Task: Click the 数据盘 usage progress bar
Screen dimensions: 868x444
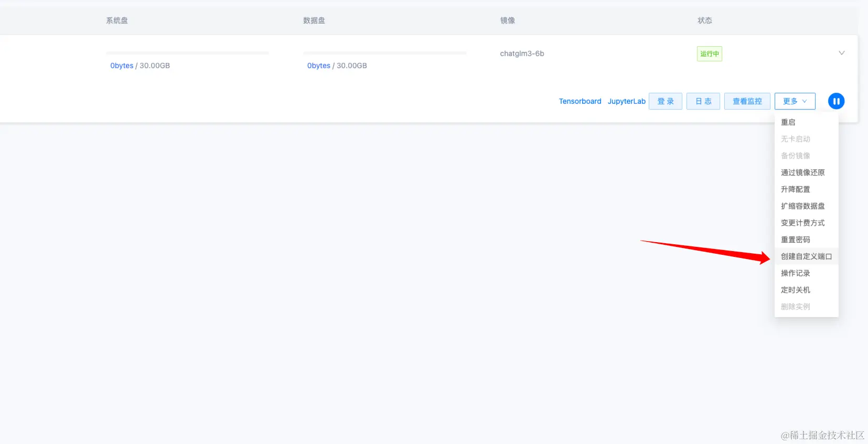Action: click(384, 53)
